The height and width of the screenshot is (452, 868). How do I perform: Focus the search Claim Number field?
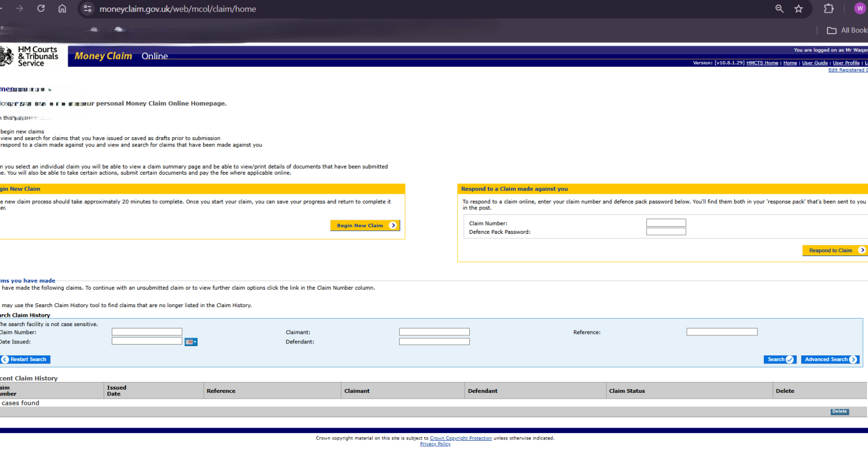(x=147, y=332)
